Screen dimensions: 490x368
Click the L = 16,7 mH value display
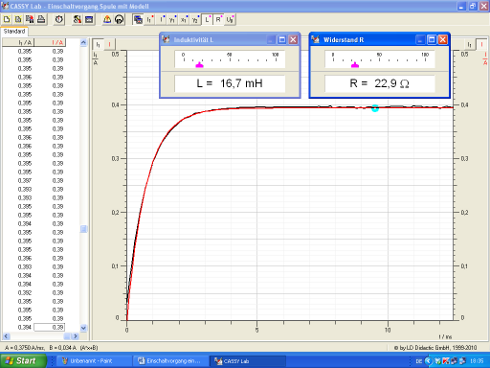point(230,83)
